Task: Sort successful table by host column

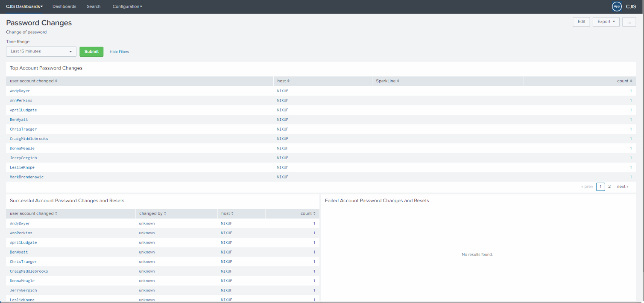Action: tap(227, 213)
